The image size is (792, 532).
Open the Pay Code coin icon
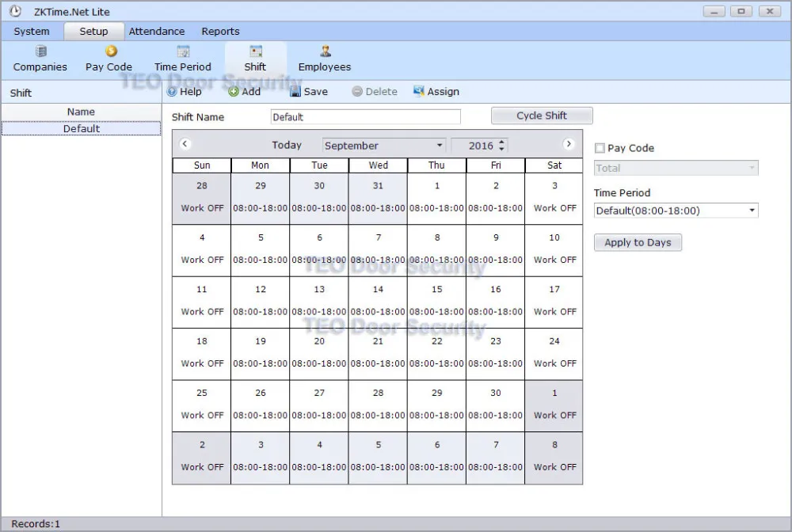[x=109, y=59]
